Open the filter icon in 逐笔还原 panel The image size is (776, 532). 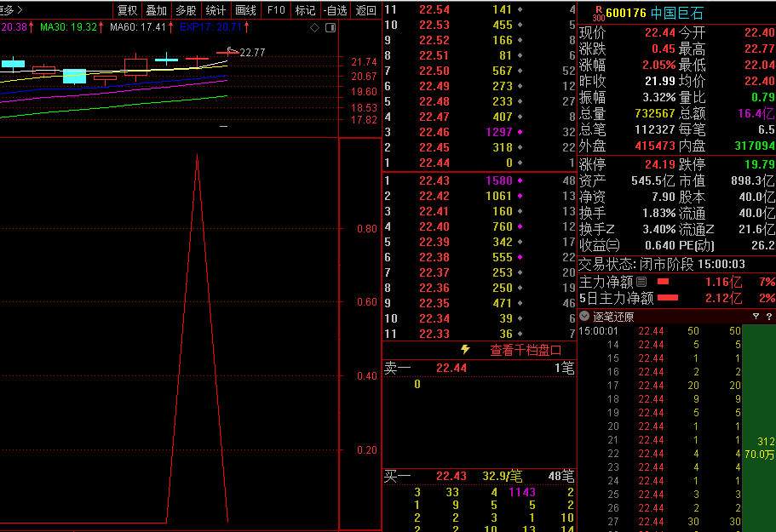click(756, 316)
